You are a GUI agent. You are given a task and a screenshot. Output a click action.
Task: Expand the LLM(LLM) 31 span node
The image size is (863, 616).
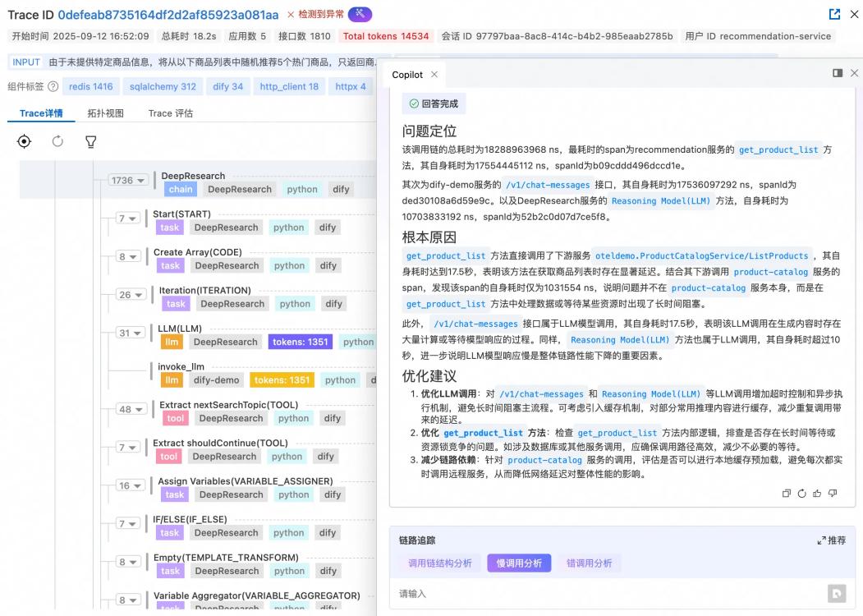(x=130, y=333)
